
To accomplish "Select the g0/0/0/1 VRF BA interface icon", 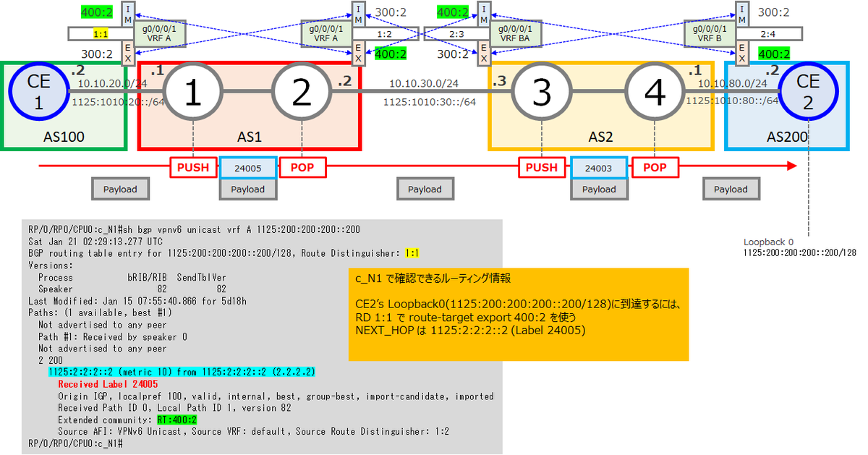I will pyautogui.click(x=516, y=33).
